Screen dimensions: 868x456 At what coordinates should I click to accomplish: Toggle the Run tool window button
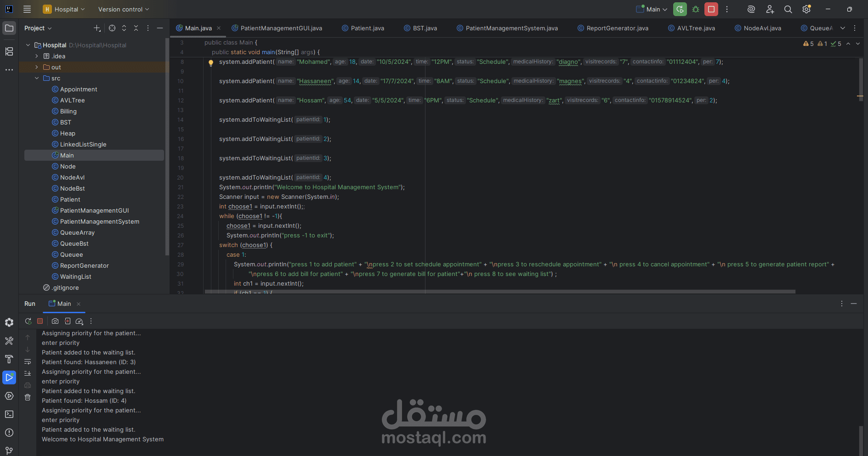[x=9, y=377]
